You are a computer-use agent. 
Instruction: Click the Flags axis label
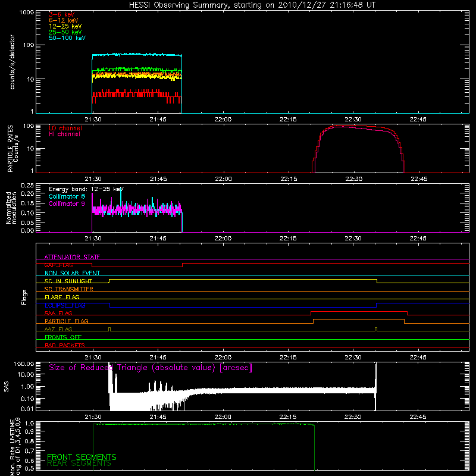click(24, 297)
